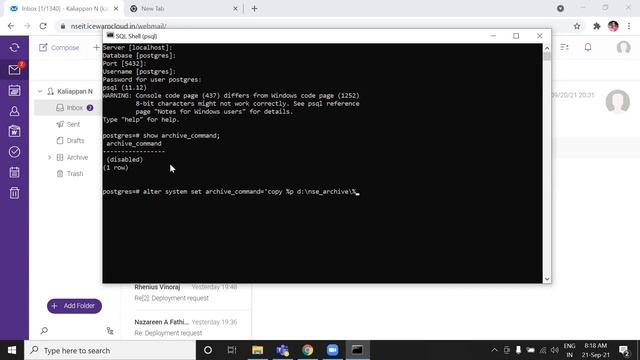Viewport: 640px width, 360px height.
Task: Open the Notes pad icon in sidebar
Action: click(x=14, y=172)
